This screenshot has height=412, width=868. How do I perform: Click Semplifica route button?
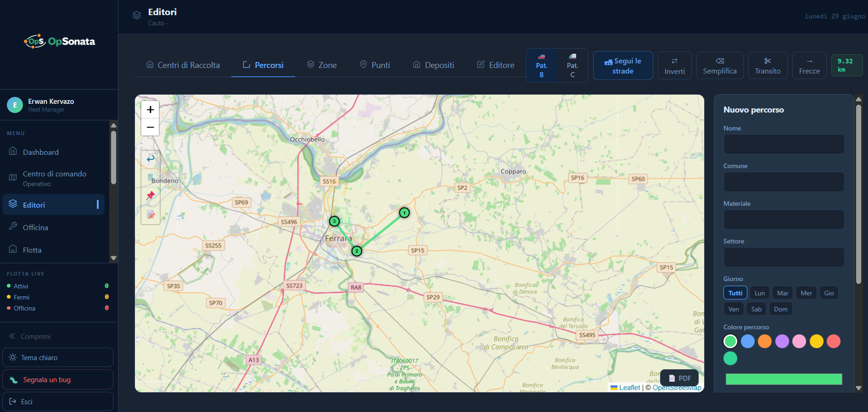[x=720, y=66]
